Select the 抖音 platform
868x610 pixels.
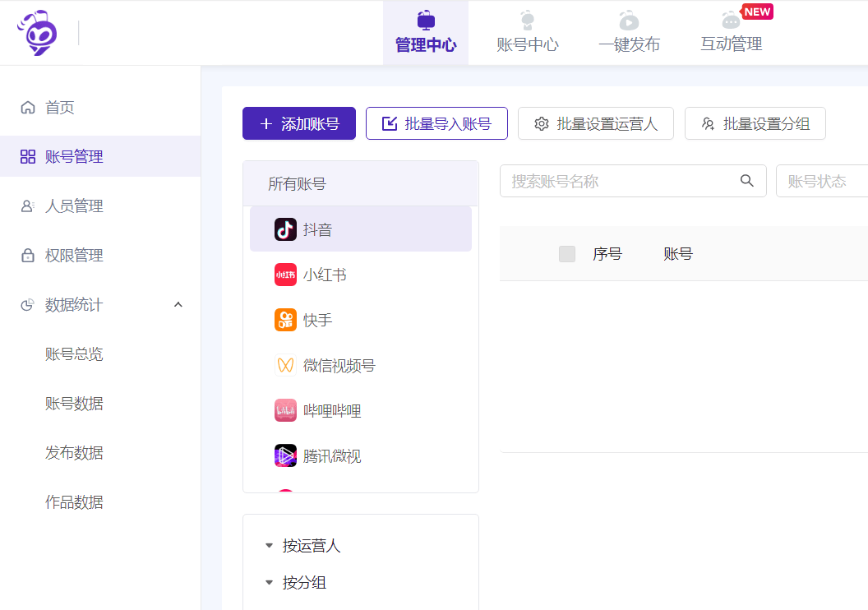click(360, 229)
